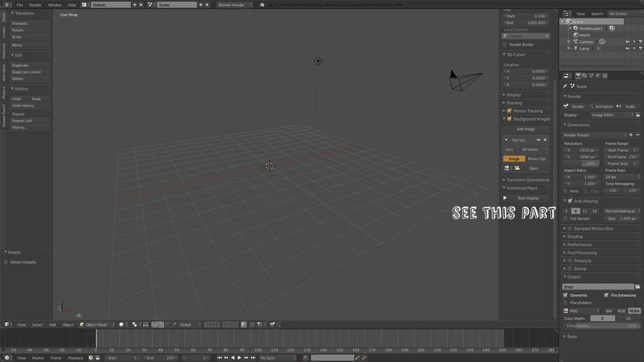Open the top bar Render menu
644x362 pixels.
click(35, 5)
